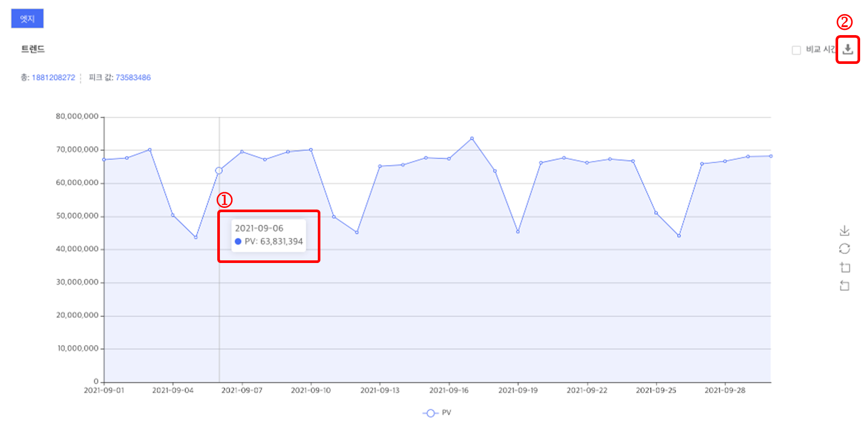Click the 2021-09-28 x-axis label

click(725, 390)
